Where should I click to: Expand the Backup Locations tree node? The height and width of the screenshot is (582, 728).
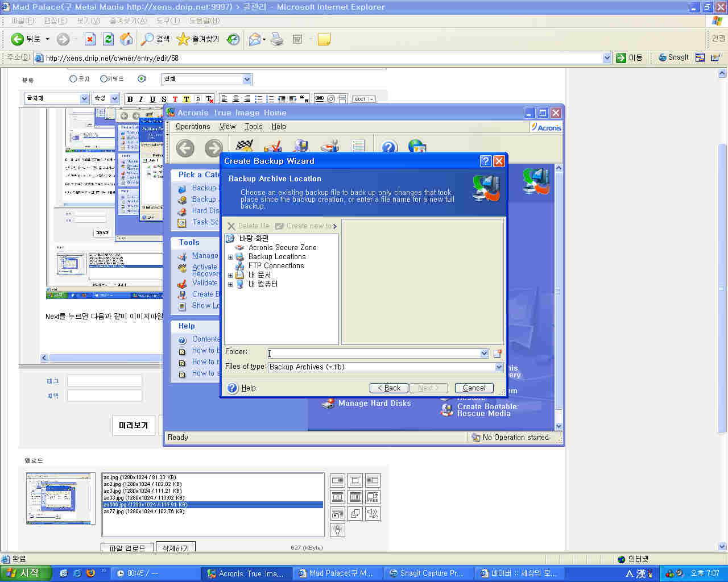pyautogui.click(x=230, y=257)
